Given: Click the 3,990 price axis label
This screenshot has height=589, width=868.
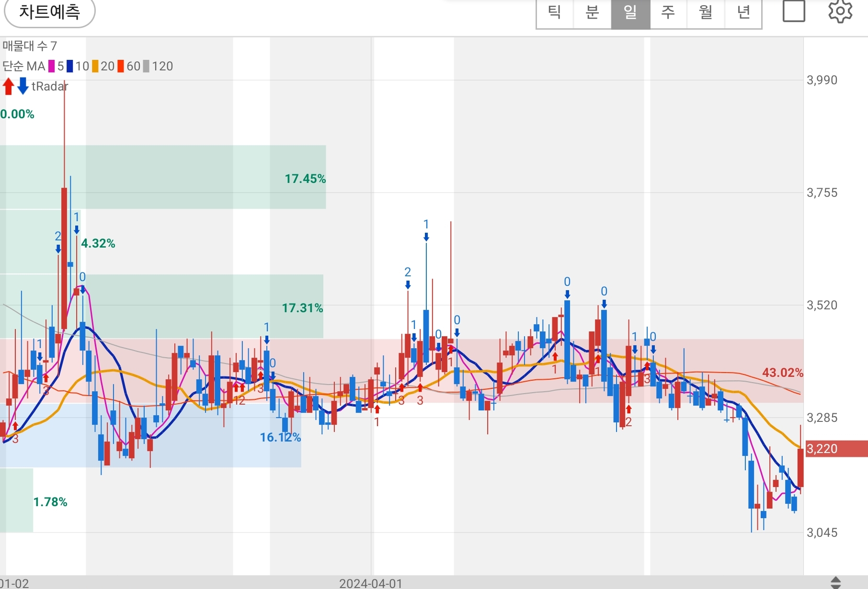Looking at the screenshot, I should point(822,80).
